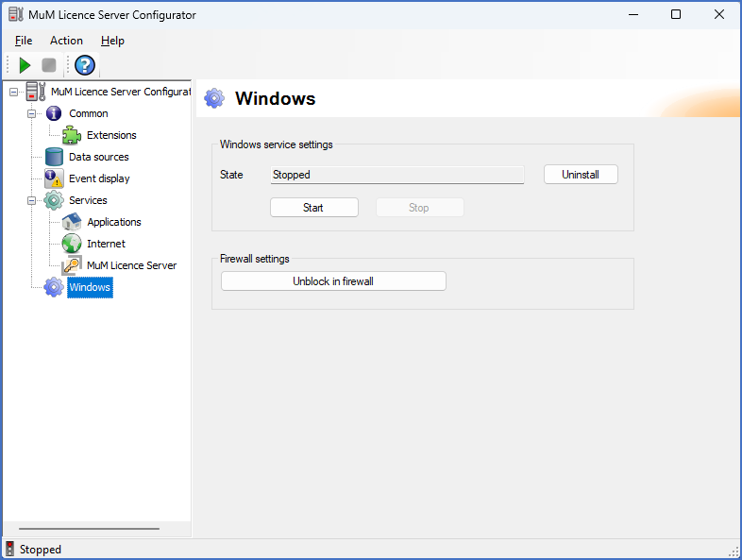Click the app icon in title bar
The width and height of the screenshot is (742, 560).
tap(16, 15)
